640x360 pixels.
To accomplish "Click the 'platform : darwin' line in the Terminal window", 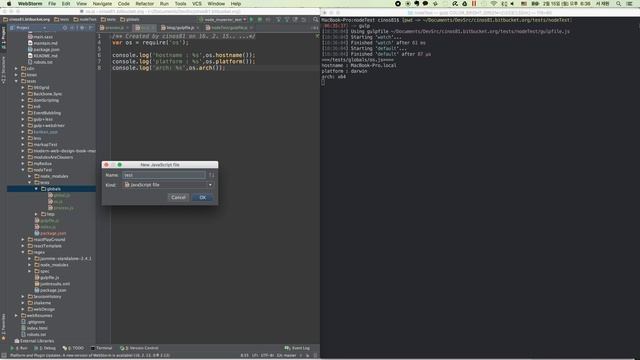I will point(344,71).
